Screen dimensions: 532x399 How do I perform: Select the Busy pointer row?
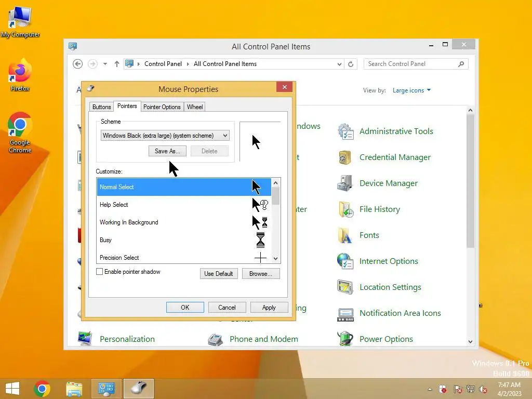184,240
